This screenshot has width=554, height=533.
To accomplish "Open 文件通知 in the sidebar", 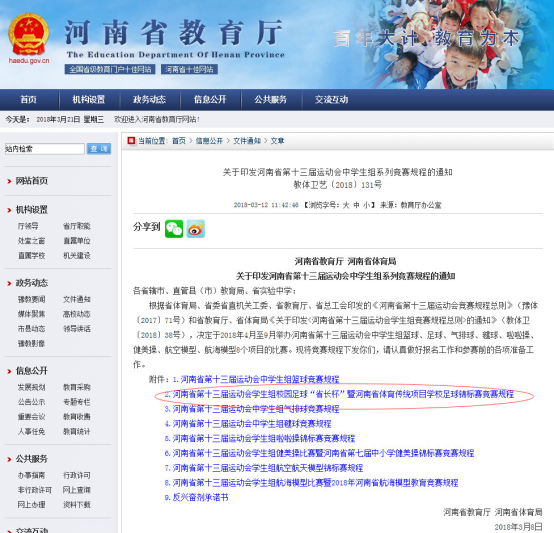I will 77,299.
